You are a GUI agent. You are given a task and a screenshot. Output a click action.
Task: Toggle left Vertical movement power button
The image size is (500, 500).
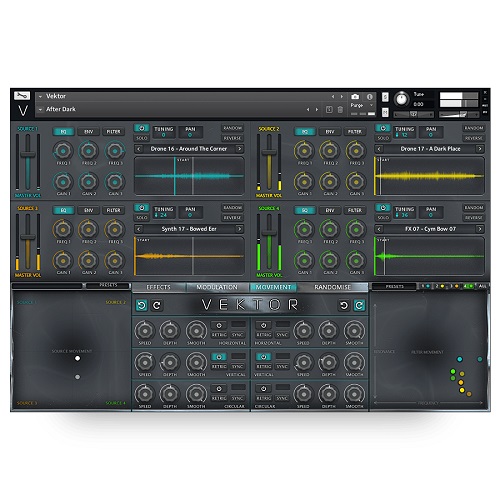[x=219, y=357]
